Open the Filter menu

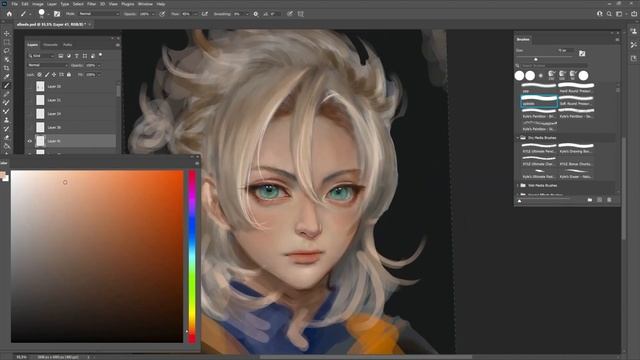tap(91, 4)
